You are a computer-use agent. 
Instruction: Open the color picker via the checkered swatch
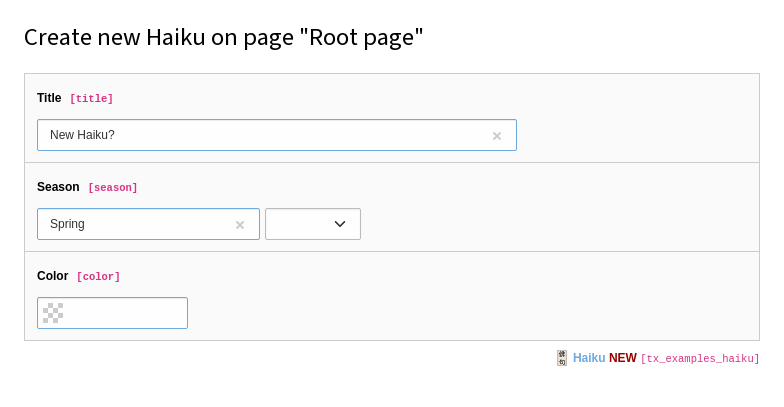tap(53, 313)
